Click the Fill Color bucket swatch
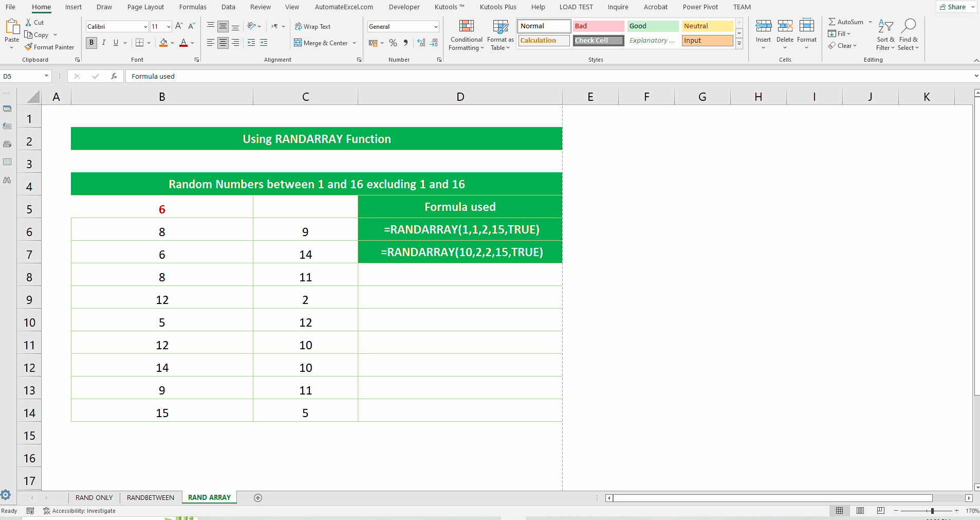980x520 pixels. (x=163, y=43)
